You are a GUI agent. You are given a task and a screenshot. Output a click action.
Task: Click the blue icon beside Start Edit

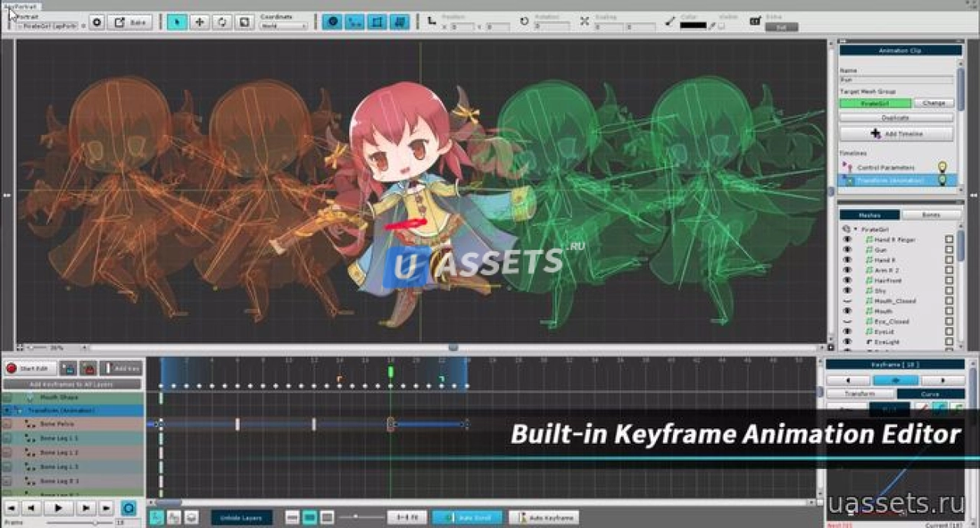[x=68, y=369]
